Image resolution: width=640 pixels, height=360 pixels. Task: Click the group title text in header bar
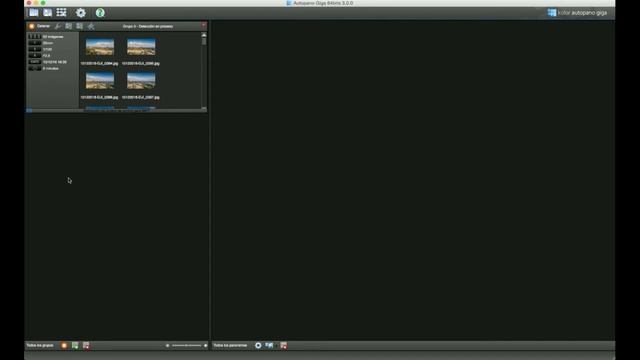pos(148,26)
